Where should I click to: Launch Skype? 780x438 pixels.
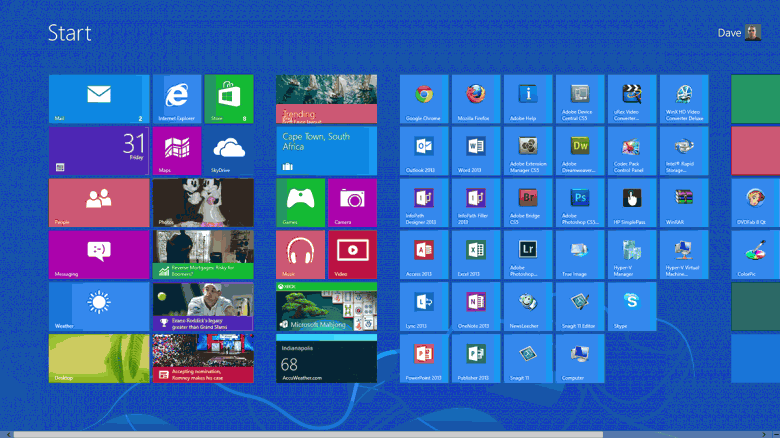(x=632, y=307)
